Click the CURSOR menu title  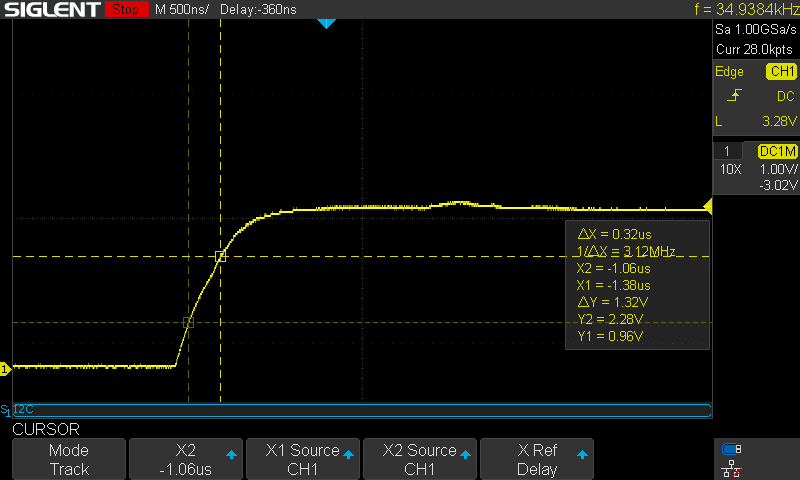pos(46,430)
